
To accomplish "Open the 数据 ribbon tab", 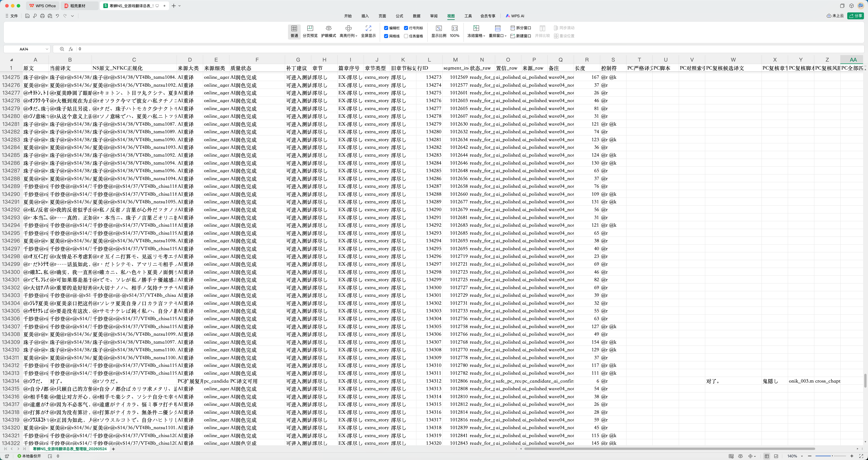I will pos(417,16).
